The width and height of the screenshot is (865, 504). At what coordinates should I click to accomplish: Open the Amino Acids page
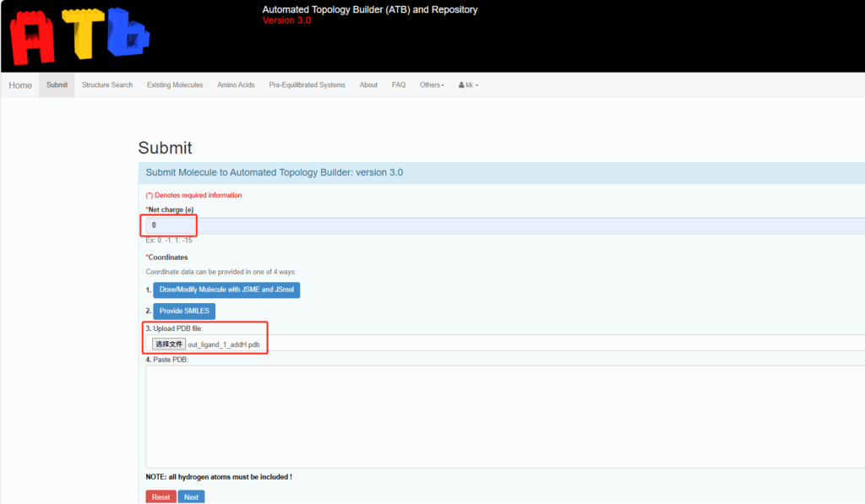(236, 85)
